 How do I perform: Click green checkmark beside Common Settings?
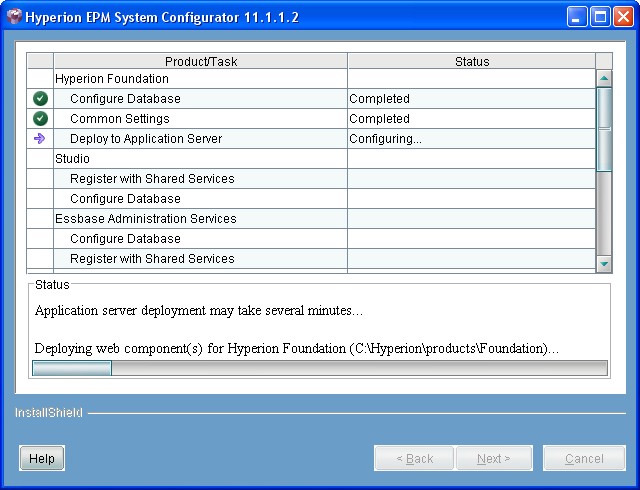click(40, 119)
